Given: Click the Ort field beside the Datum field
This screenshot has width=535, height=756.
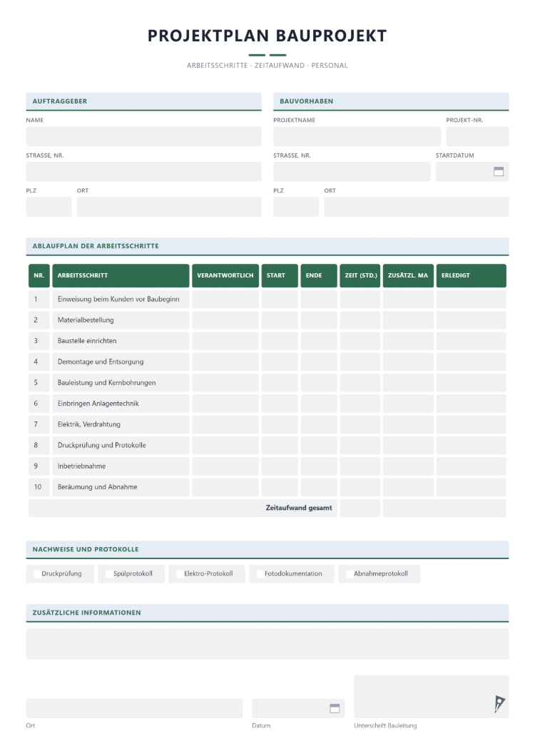Looking at the screenshot, I should (x=134, y=708).
